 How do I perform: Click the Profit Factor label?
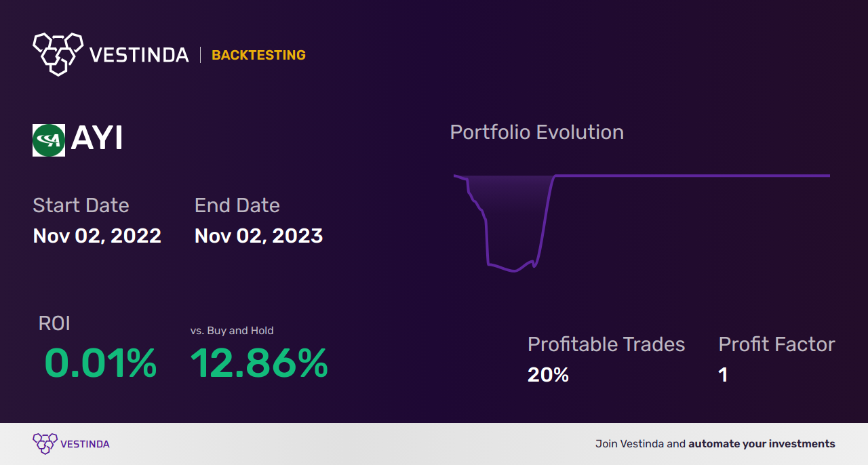(x=776, y=344)
